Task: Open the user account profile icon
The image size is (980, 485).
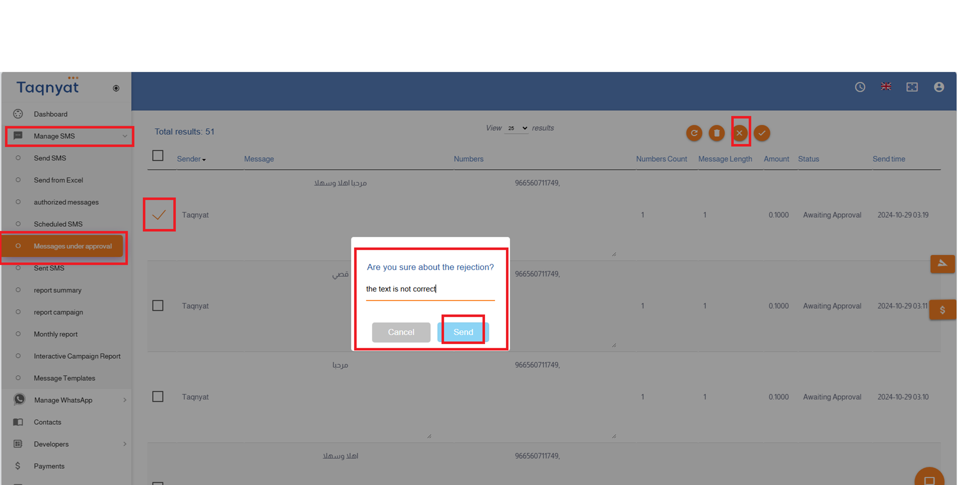Action: pyautogui.click(x=939, y=87)
